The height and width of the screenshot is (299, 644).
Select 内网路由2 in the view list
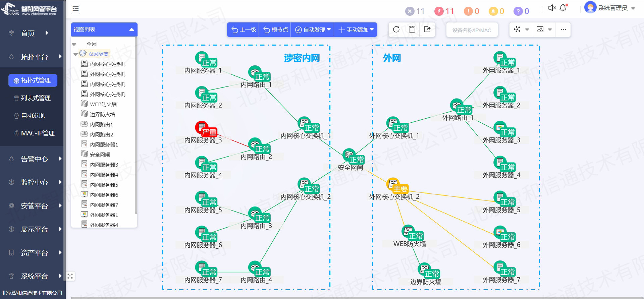click(x=97, y=134)
